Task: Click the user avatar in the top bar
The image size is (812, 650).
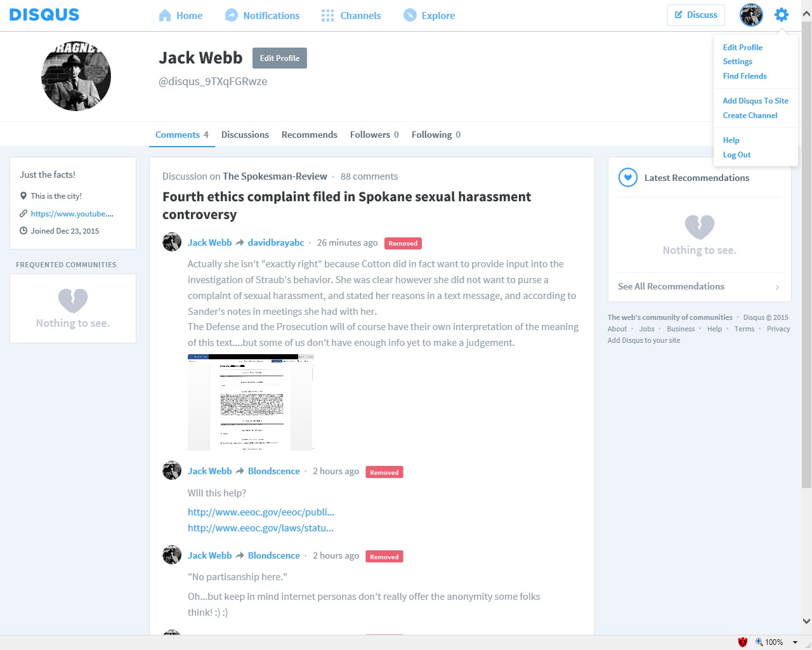Action: pos(751,15)
